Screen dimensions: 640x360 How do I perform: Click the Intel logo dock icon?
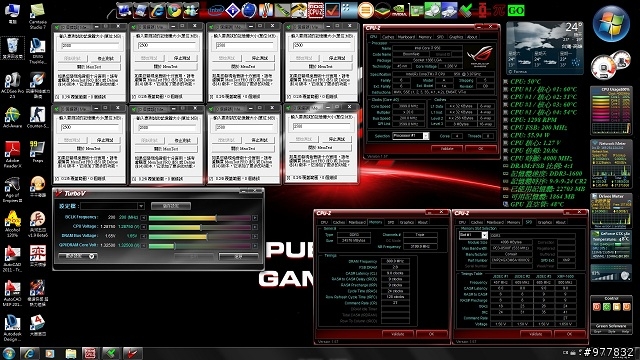pos(216,11)
